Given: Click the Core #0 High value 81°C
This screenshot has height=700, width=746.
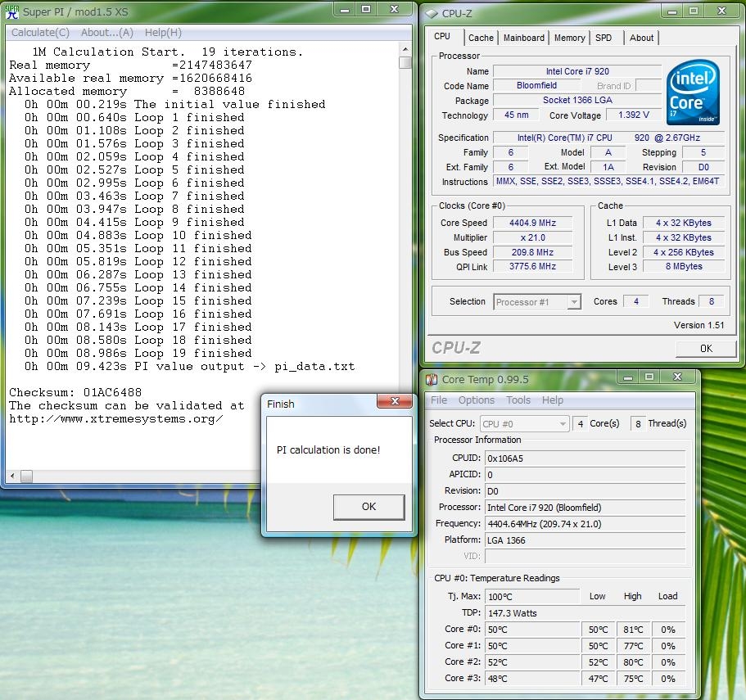Looking at the screenshot, I should 633,630.
